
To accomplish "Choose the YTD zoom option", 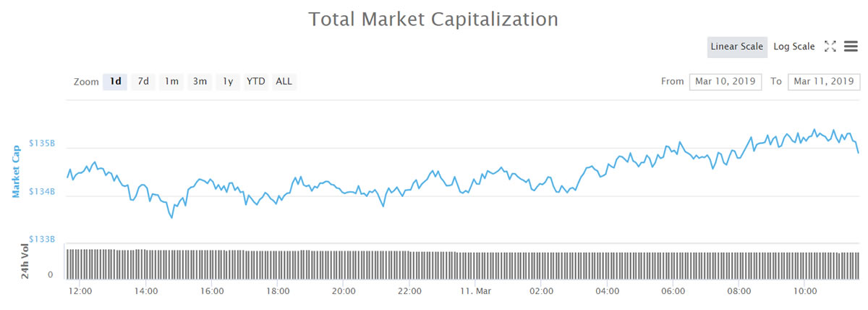I will click(255, 82).
